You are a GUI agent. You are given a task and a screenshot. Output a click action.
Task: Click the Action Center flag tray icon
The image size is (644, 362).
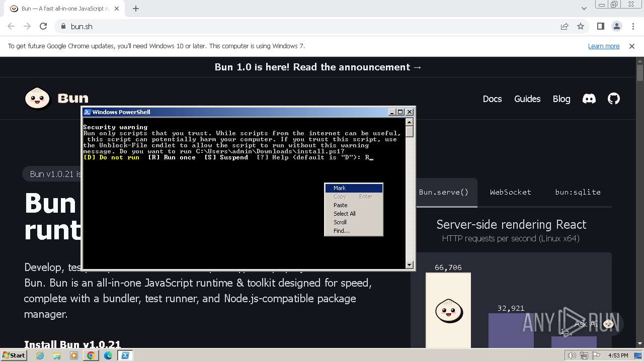(596, 355)
